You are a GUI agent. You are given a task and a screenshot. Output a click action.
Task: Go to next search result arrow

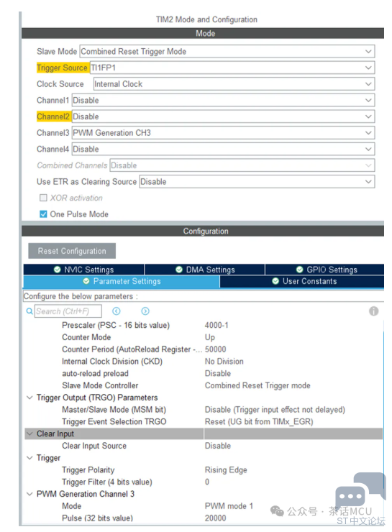(x=145, y=311)
